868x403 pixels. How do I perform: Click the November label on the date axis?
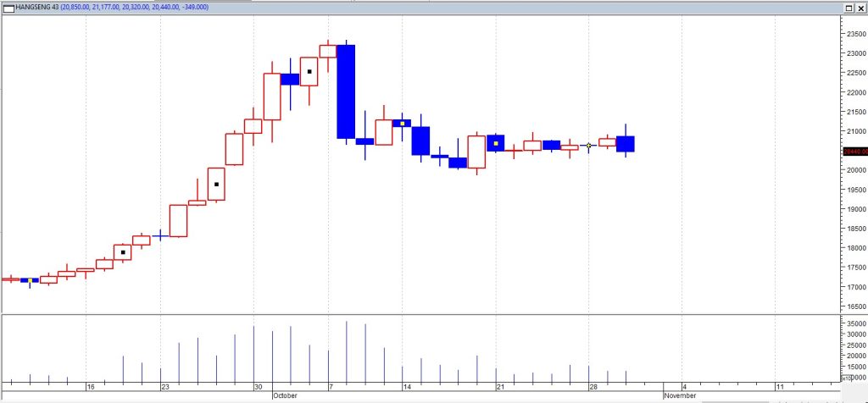point(680,395)
